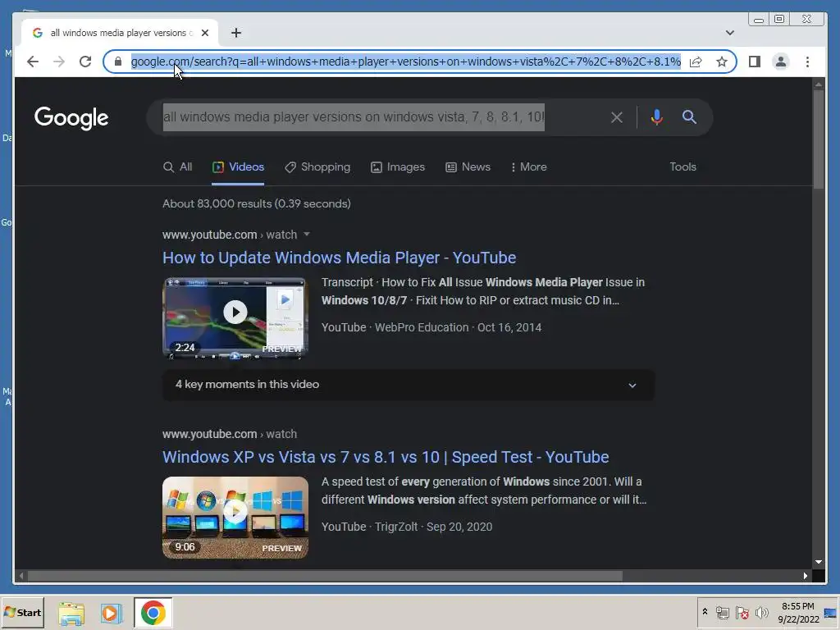This screenshot has height=630, width=840.
Task: Click the horizontal scrollbar left arrow
Action: pos(21,576)
